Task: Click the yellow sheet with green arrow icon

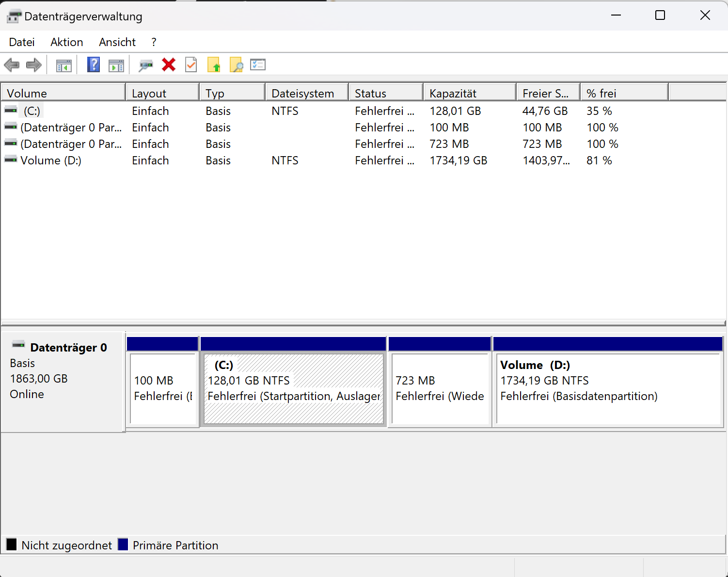Action: point(214,64)
